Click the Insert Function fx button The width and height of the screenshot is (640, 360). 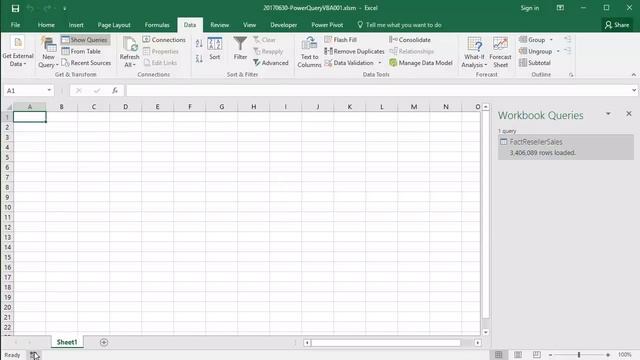pos(115,91)
